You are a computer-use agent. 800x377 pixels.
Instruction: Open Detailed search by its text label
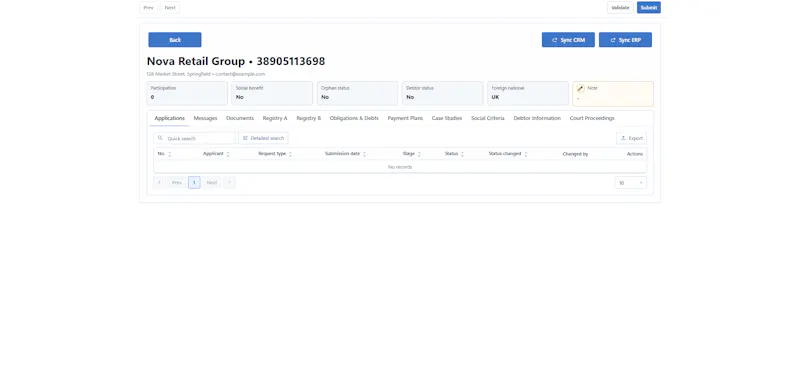[267, 138]
